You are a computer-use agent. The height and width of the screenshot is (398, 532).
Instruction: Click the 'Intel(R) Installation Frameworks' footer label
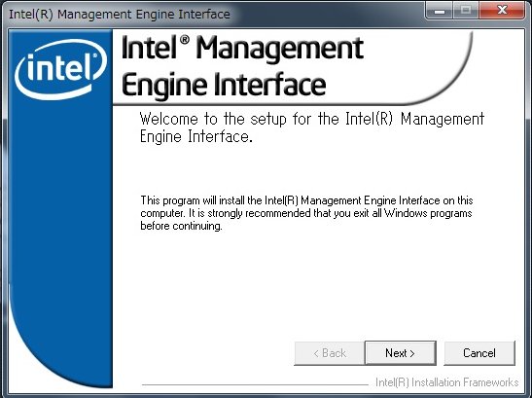446,382
